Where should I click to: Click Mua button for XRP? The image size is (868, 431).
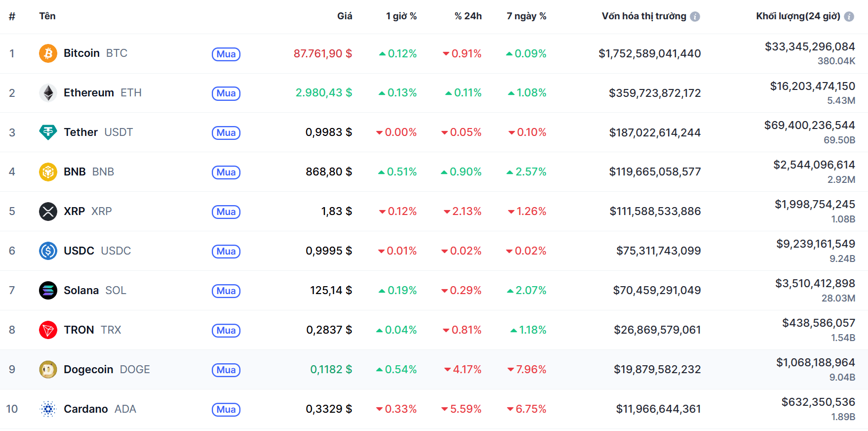click(x=226, y=212)
